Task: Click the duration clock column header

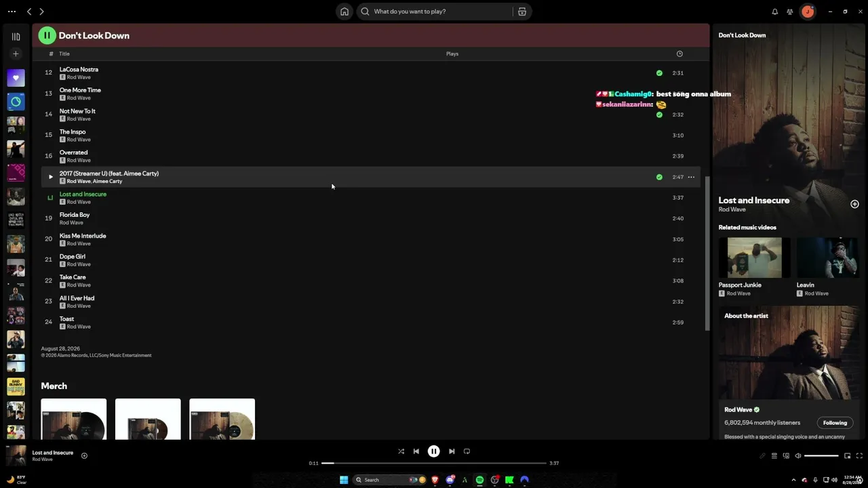Action: 679,54
